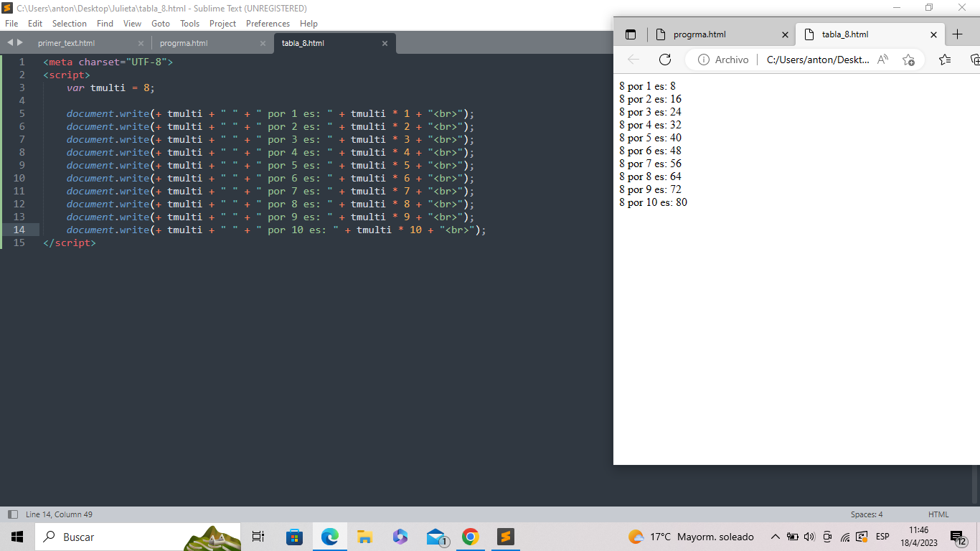The height and width of the screenshot is (551, 980).
Task: Refresh the page in Edge
Action: pyautogui.click(x=665, y=60)
